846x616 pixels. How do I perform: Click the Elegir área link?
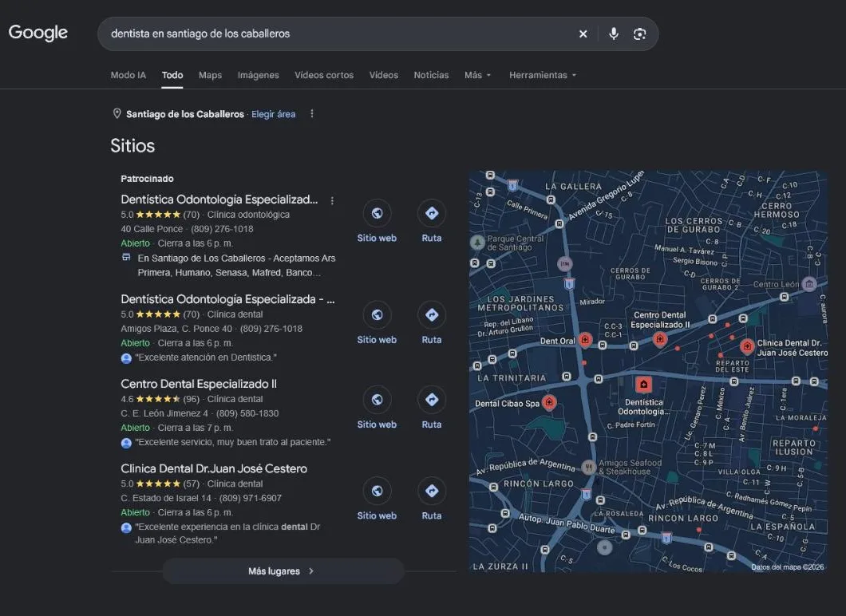point(273,114)
